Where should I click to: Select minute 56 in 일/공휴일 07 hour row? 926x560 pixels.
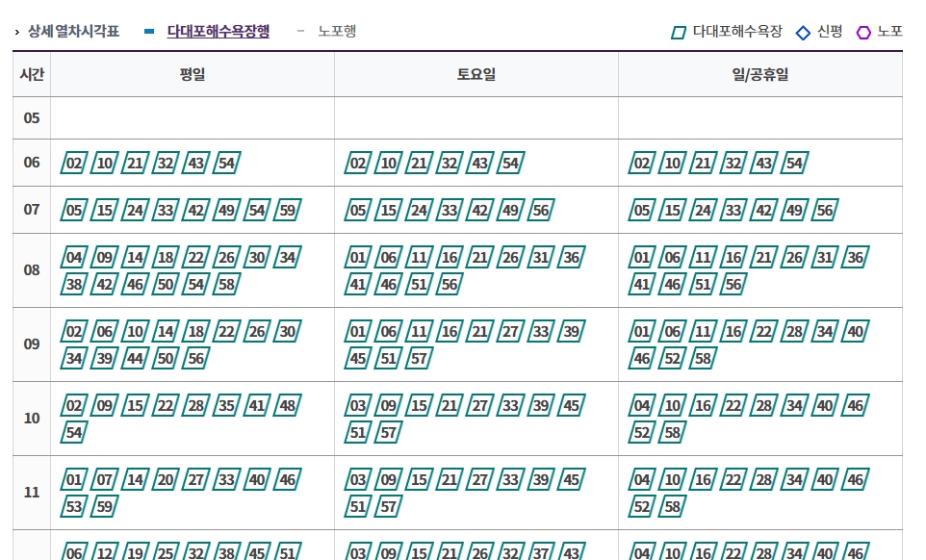tap(825, 210)
